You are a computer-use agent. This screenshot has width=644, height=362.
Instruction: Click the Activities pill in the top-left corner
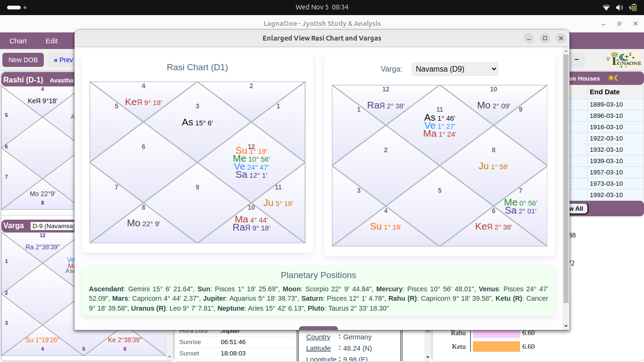coord(17,8)
